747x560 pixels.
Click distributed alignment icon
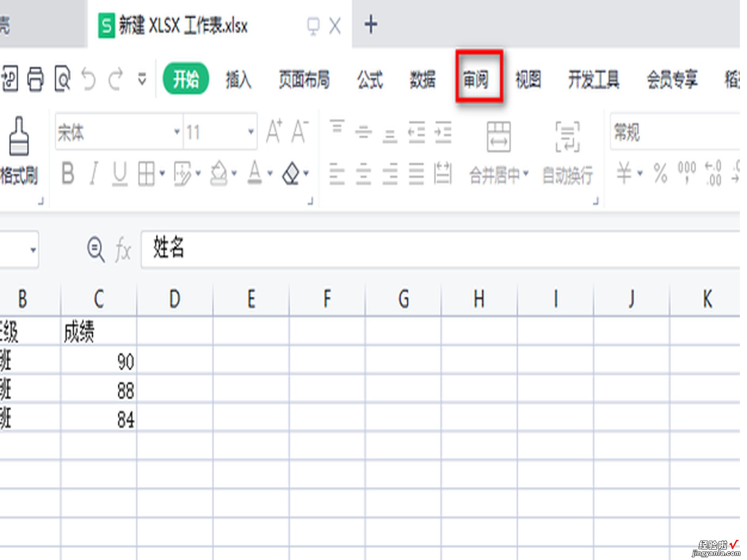[x=443, y=173]
